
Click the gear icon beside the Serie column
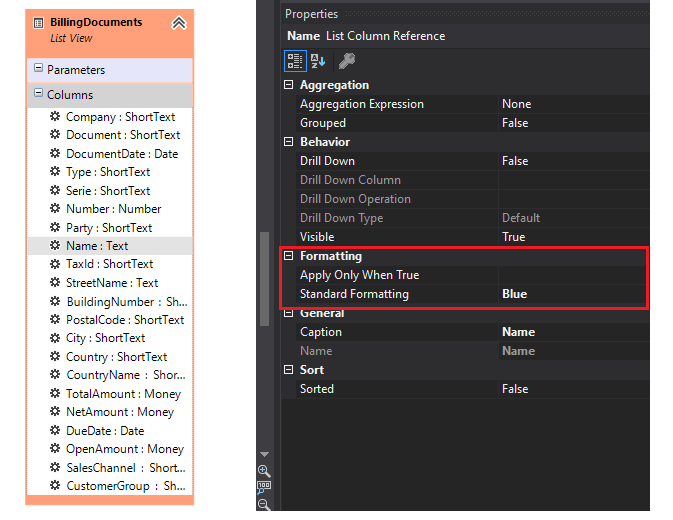coord(55,190)
